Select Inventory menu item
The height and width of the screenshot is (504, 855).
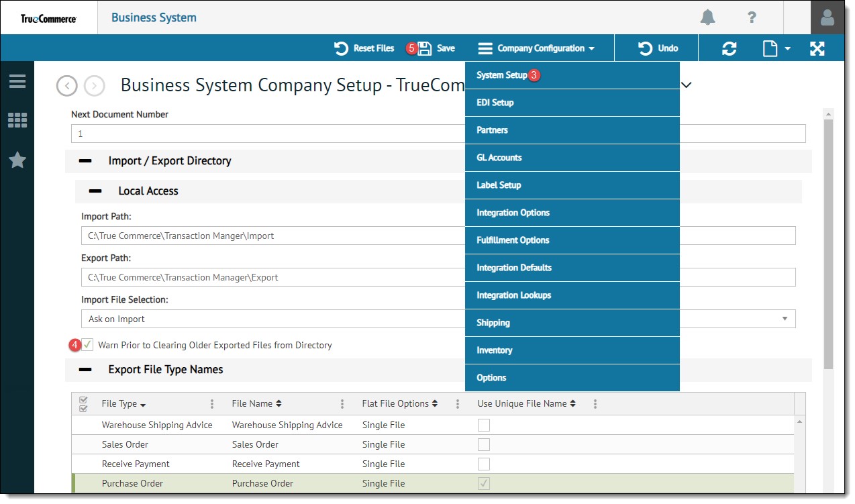point(572,350)
